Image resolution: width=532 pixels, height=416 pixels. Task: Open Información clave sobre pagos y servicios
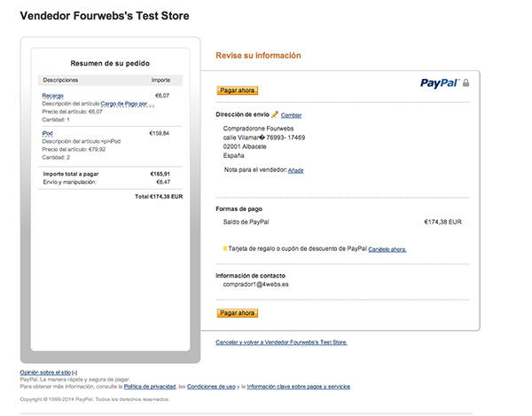pyautogui.click(x=298, y=387)
